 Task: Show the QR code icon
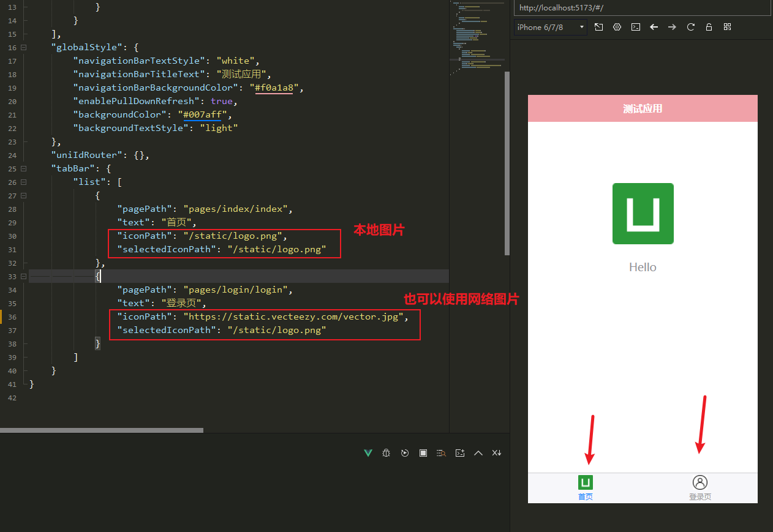[x=728, y=27]
